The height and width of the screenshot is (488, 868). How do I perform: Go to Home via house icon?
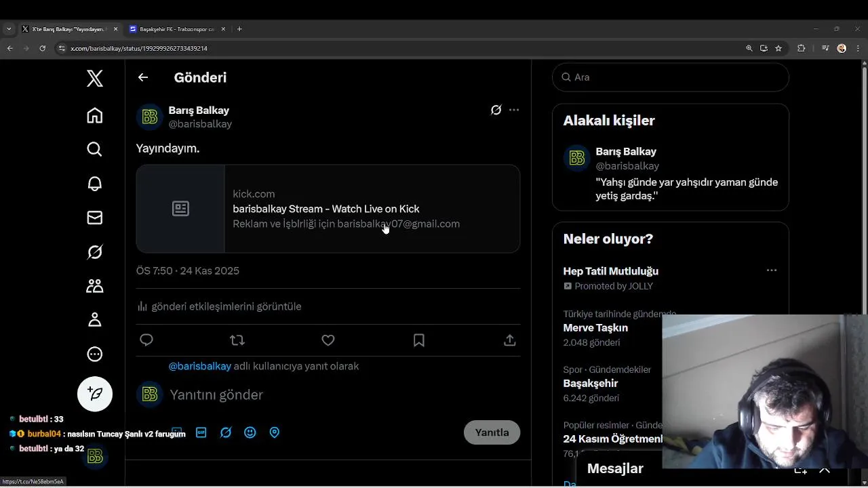[95, 115]
